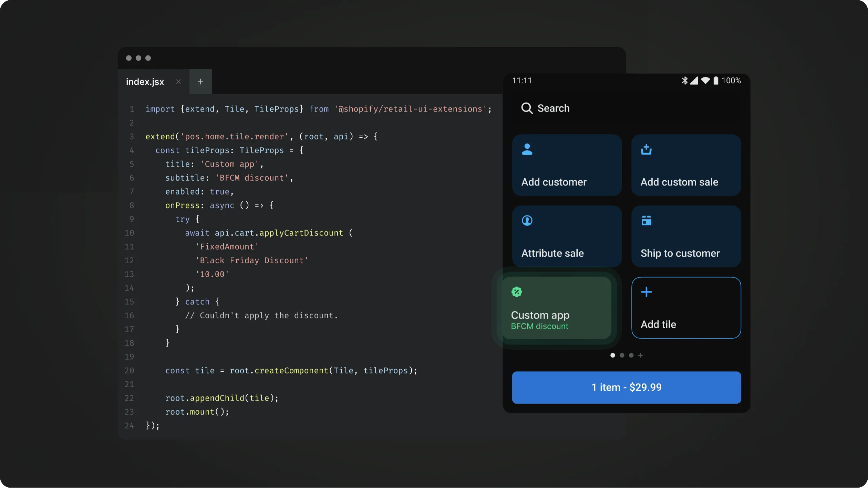Click the Search magnifier icon
This screenshot has height=488, width=868.
tap(526, 108)
